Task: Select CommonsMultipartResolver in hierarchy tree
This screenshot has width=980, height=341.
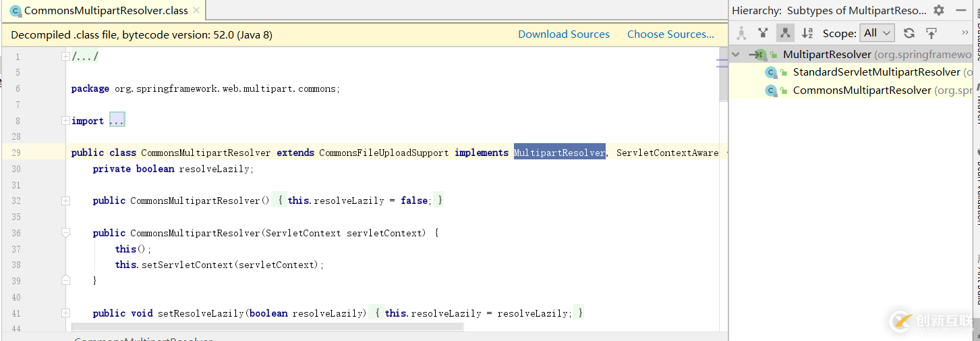Action: (x=861, y=90)
